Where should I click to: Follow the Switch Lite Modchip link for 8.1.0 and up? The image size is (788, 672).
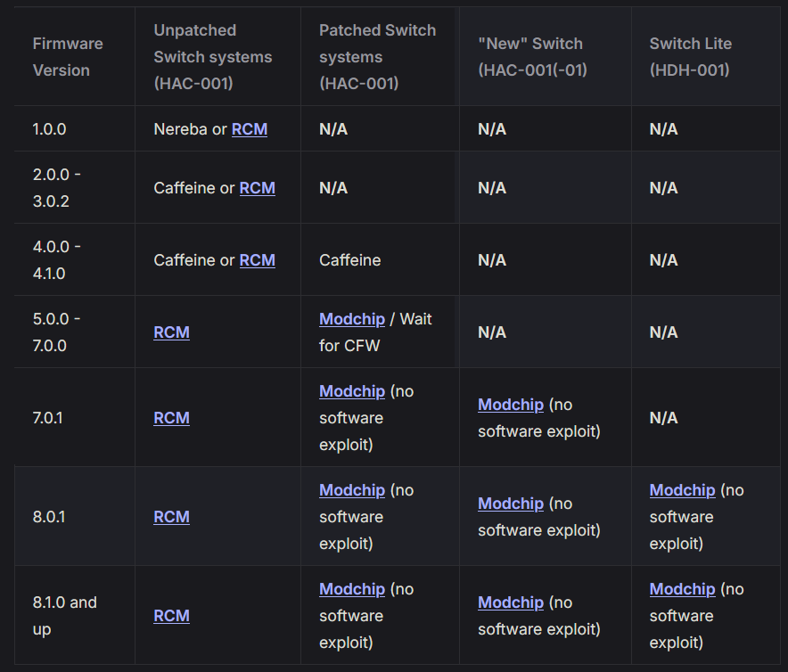pyautogui.click(x=682, y=589)
